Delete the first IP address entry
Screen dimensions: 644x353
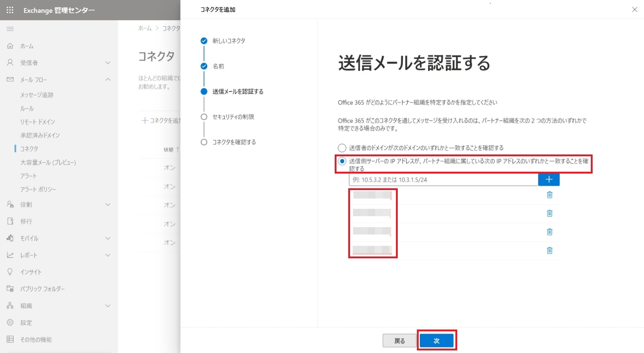tap(549, 195)
